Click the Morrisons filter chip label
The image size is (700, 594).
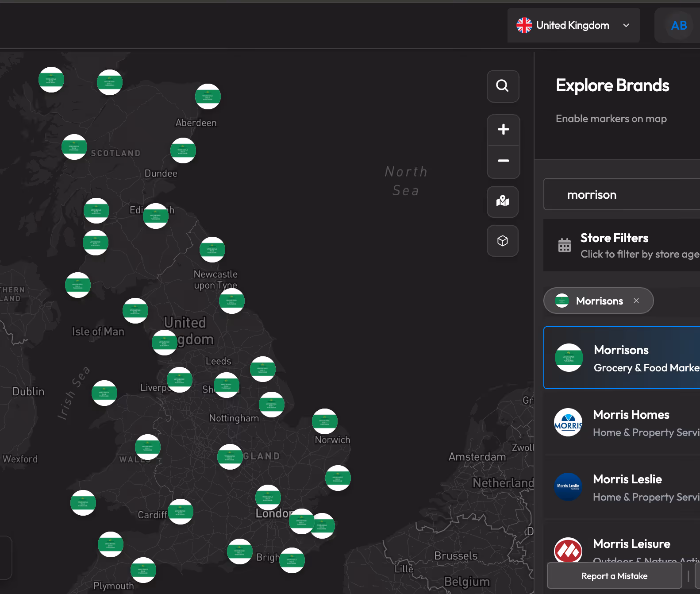click(600, 301)
